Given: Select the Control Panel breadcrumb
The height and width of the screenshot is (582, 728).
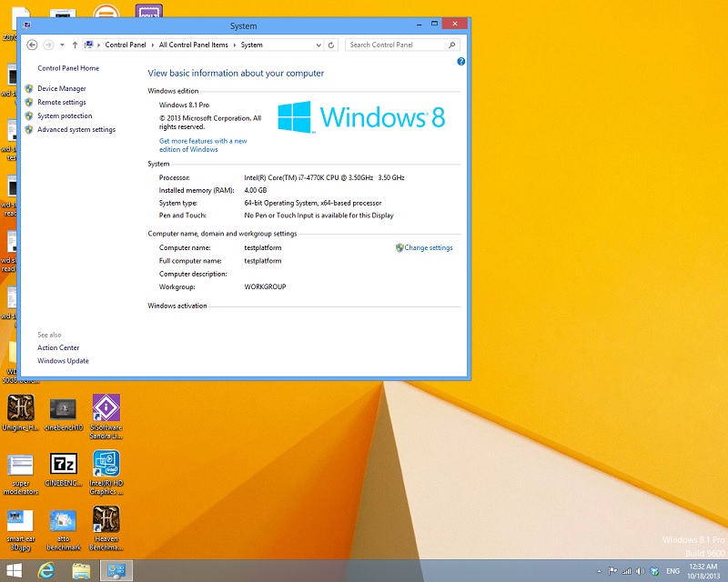Looking at the screenshot, I should [x=126, y=45].
